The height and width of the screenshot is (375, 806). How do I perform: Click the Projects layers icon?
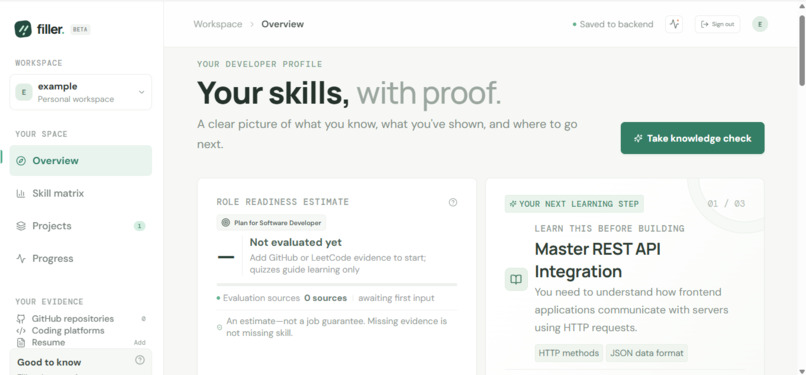coord(21,226)
